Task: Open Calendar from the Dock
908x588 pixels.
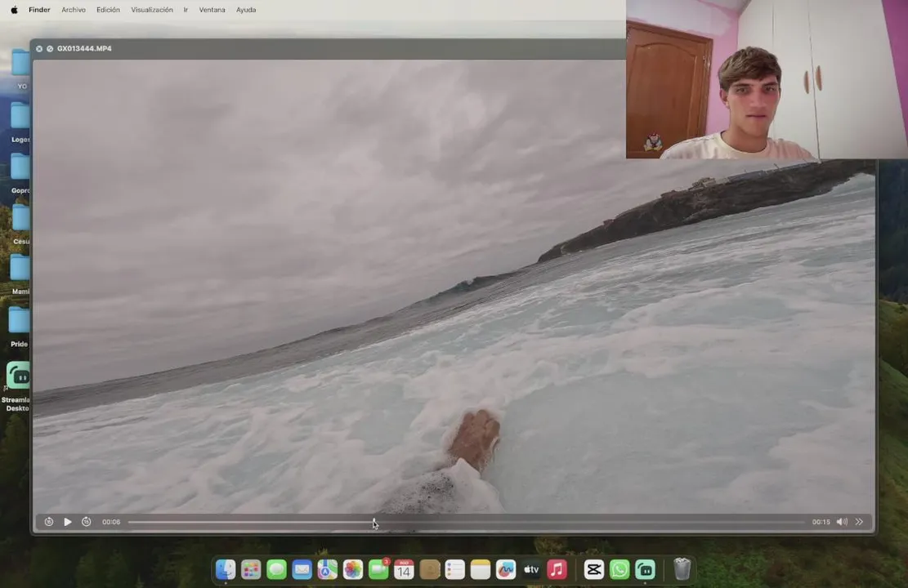Action: click(405, 569)
